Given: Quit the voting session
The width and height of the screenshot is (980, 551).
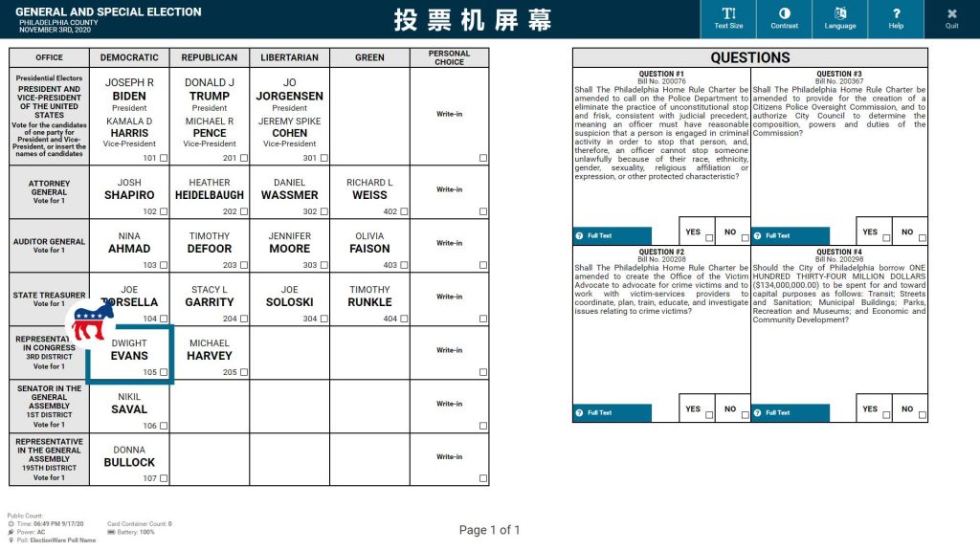Looking at the screenshot, I should (x=951, y=18).
